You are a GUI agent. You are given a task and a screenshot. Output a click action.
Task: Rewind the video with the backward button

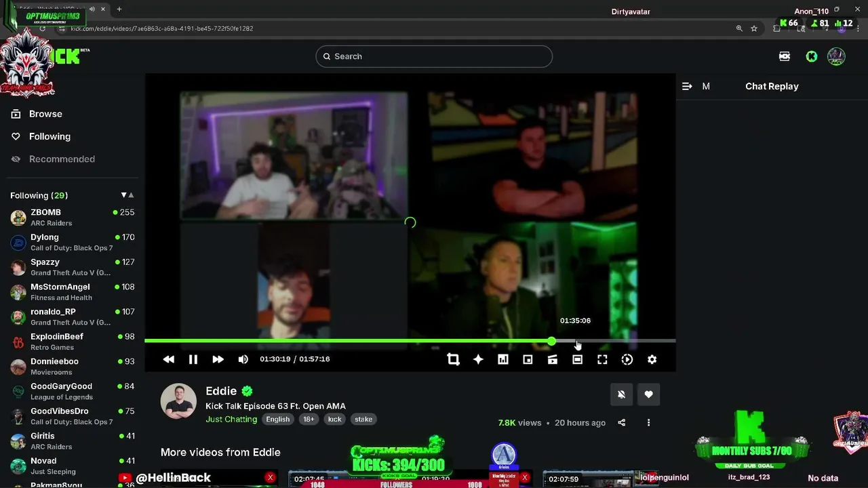(168, 359)
